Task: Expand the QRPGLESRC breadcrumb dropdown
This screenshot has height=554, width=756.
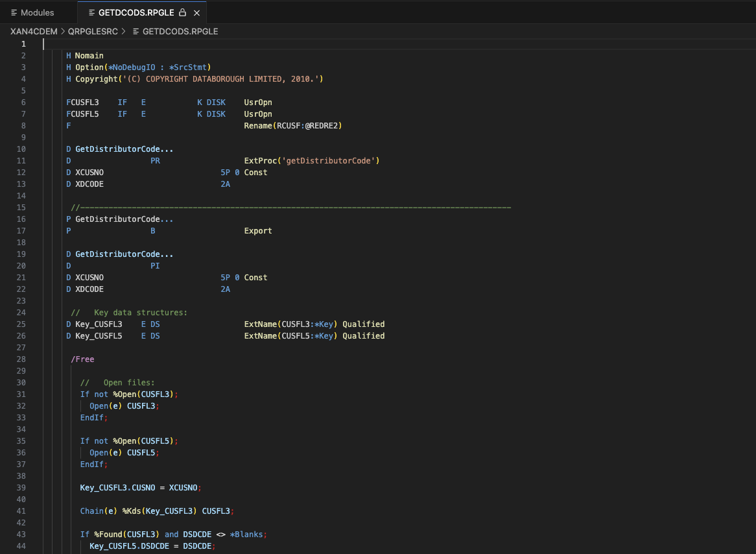Action: pyautogui.click(x=95, y=31)
